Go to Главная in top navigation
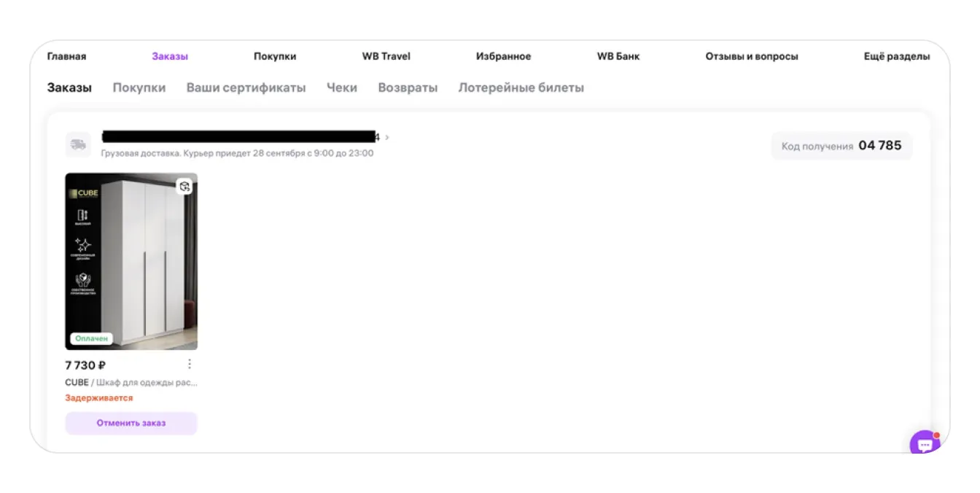This screenshot has height=493, width=980. point(66,56)
